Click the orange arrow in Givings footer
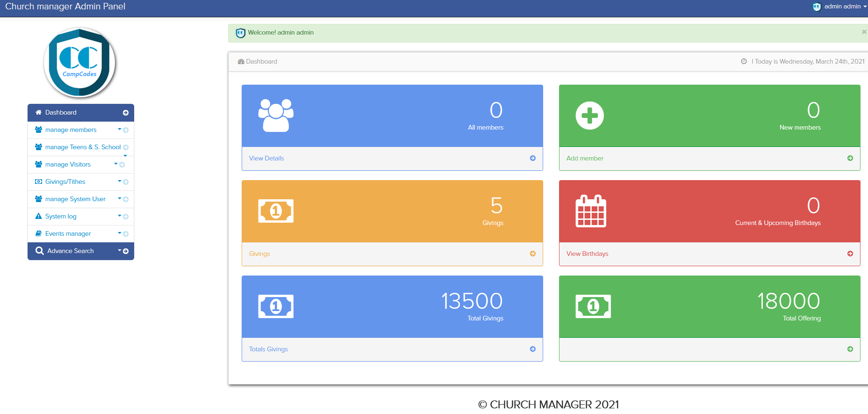The height and width of the screenshot is (414, 868). click(533, 254)
